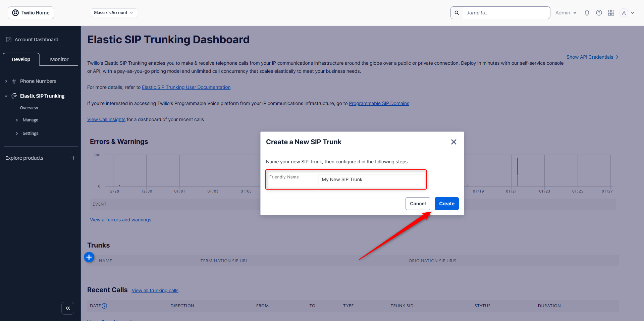Click the TERMINATION SIP URI column header
The width and height of the screenshot is (644, 321).
pyautogui.click(x=224, y=261)
